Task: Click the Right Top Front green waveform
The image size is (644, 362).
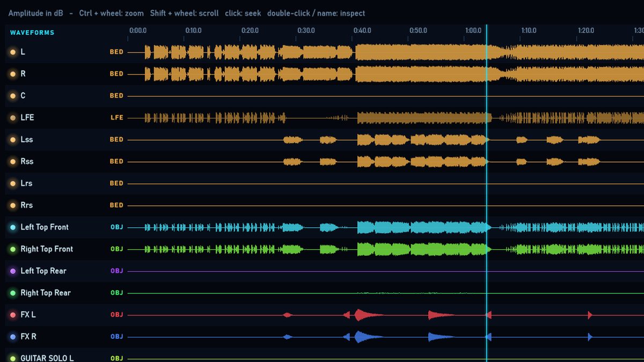Action: click(x=386, y=249)
